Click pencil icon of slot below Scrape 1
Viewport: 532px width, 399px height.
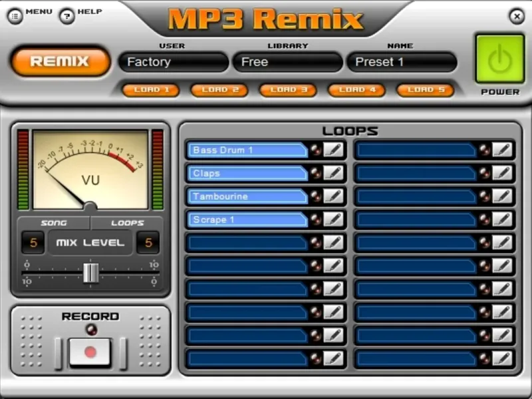tap(333, 242)
